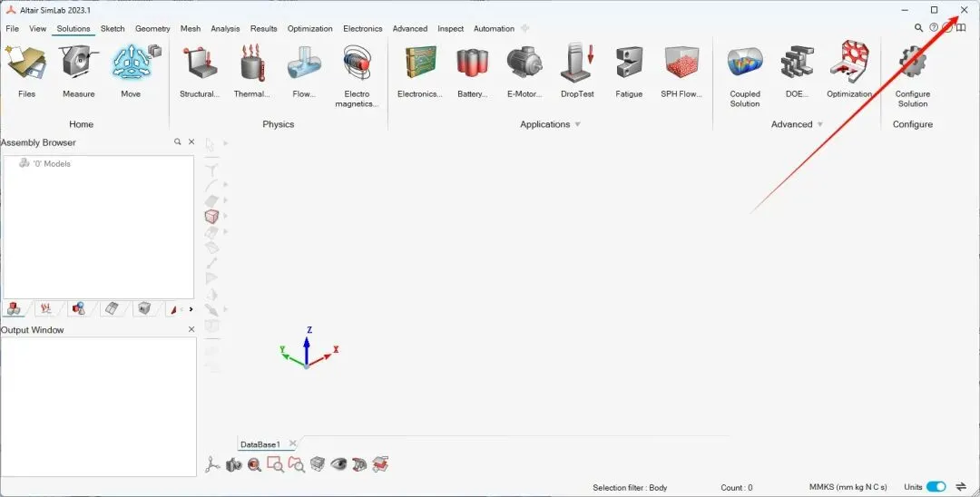
Task: Click the triad axes icon in view toolbar
Action: [x=212, y=464]
